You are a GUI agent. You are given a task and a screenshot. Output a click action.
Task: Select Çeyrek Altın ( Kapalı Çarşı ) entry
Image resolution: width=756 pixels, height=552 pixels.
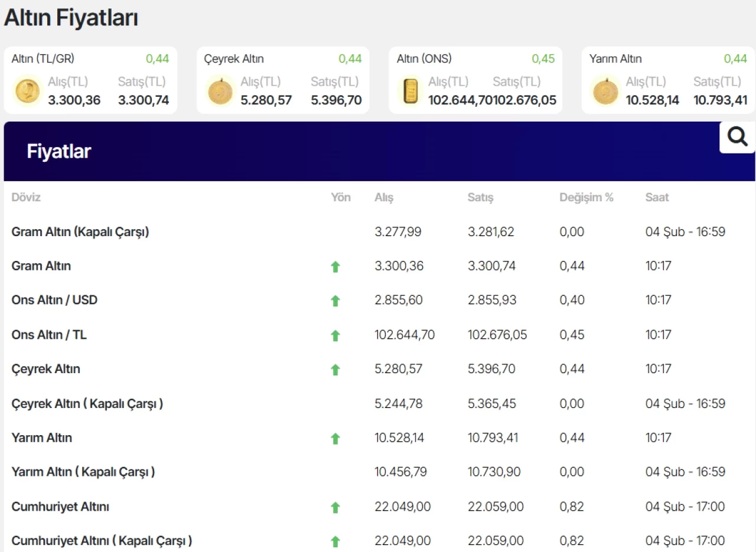click(87, 404)
